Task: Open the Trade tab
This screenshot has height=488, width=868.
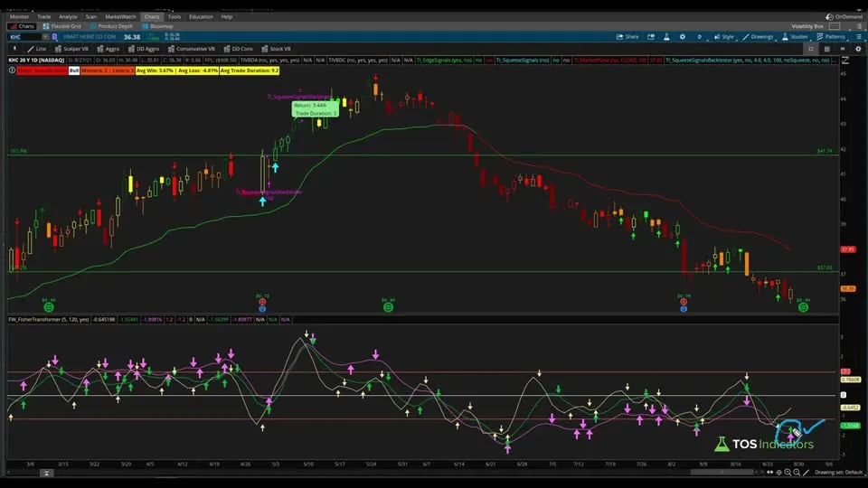Action: pos(43,16)
